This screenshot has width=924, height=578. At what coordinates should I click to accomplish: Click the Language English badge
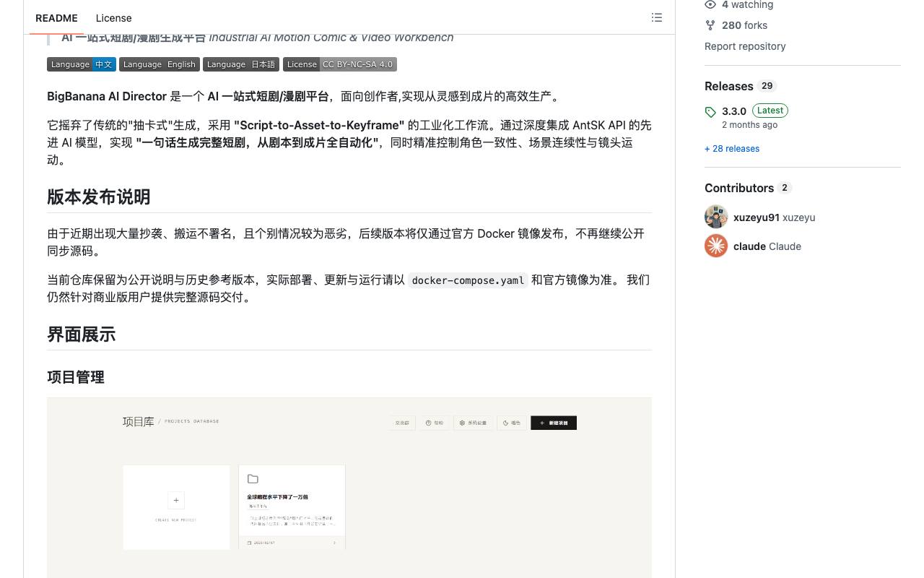[x=160, y=64]
